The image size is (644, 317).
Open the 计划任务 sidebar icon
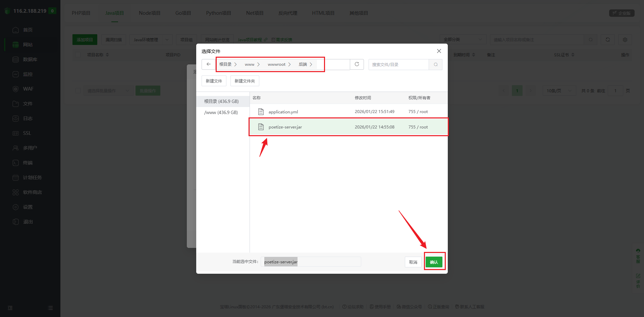pos(15,177)
